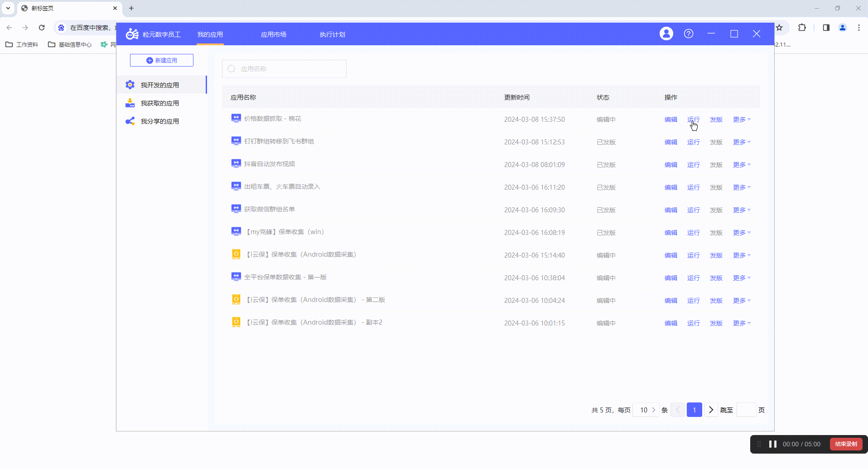Click 发版 for 获取微信群组名单

[716, 210]
